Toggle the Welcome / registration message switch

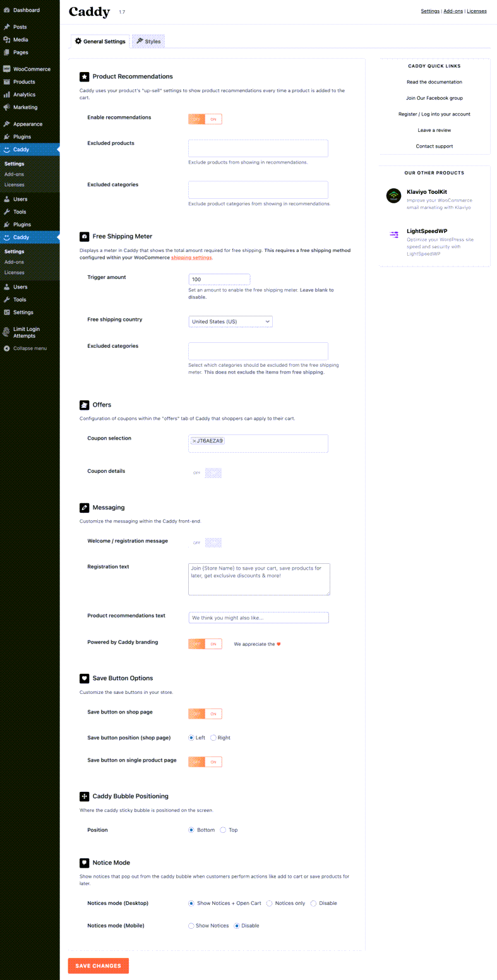[x=205, y=542]
